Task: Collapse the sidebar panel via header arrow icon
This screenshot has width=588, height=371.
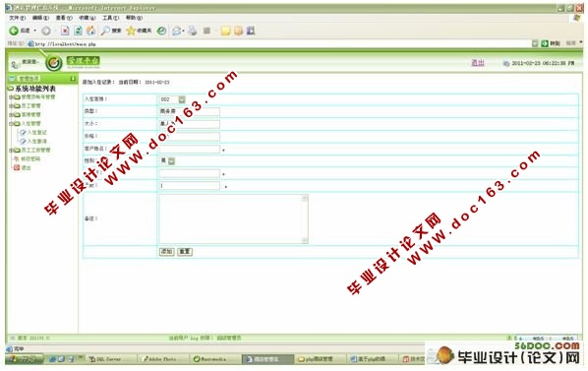Action: 73,79
